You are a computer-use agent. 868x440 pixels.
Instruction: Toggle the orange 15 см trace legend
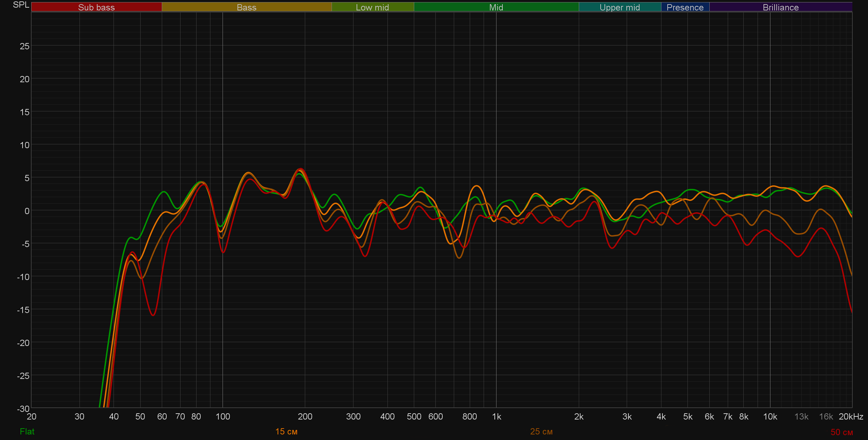click(286, 431)
